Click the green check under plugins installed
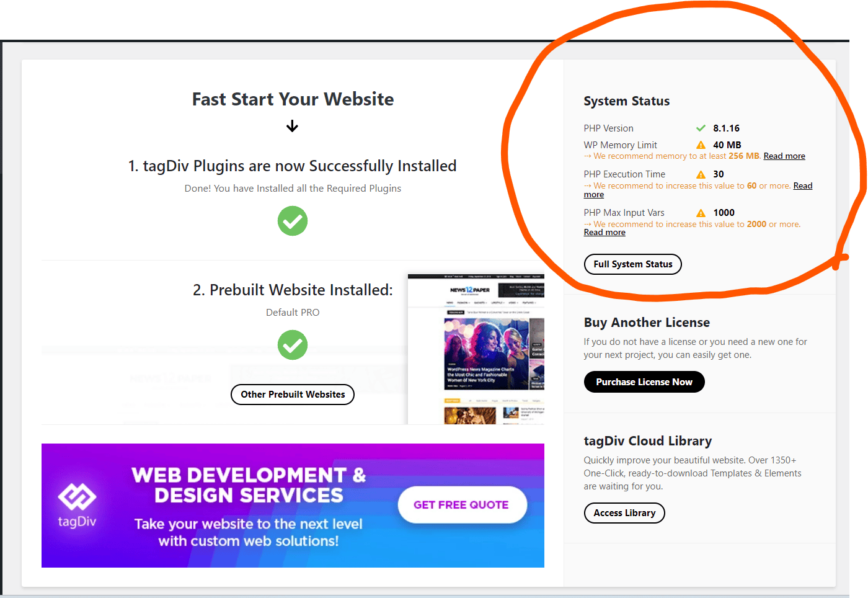The height and width of the screenshot is (598, 868). (293, 221)
